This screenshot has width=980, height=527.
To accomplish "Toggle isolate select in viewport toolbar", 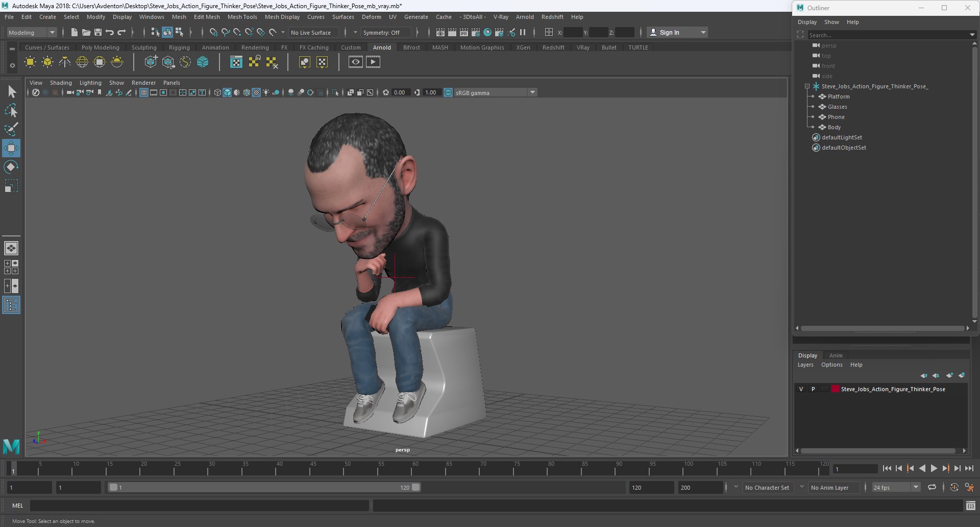I will coord(335,92).
